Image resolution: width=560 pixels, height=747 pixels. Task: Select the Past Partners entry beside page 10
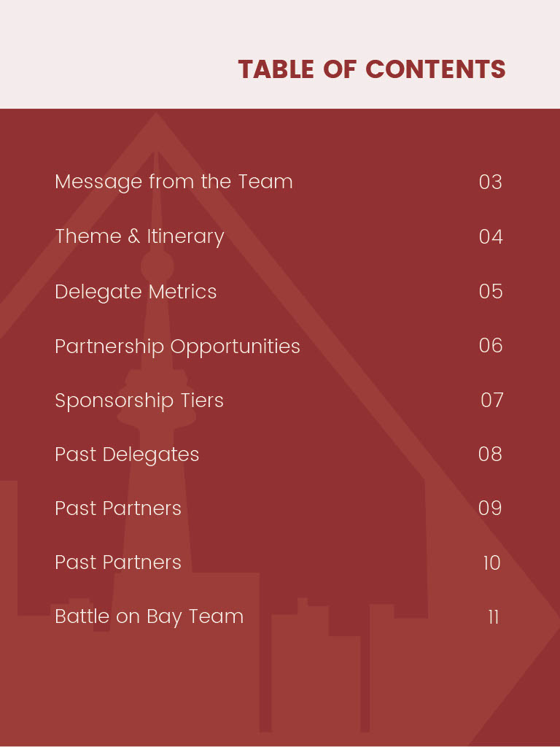[118, 562]
